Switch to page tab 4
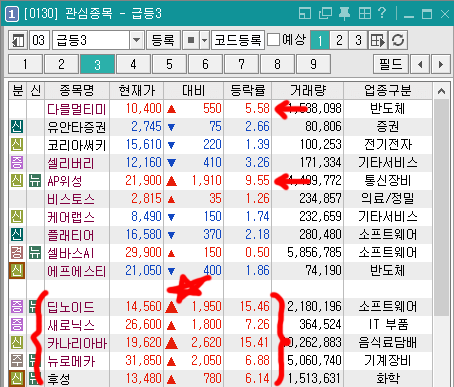This screenshot has width=454, height=387. tap(133, 64)
